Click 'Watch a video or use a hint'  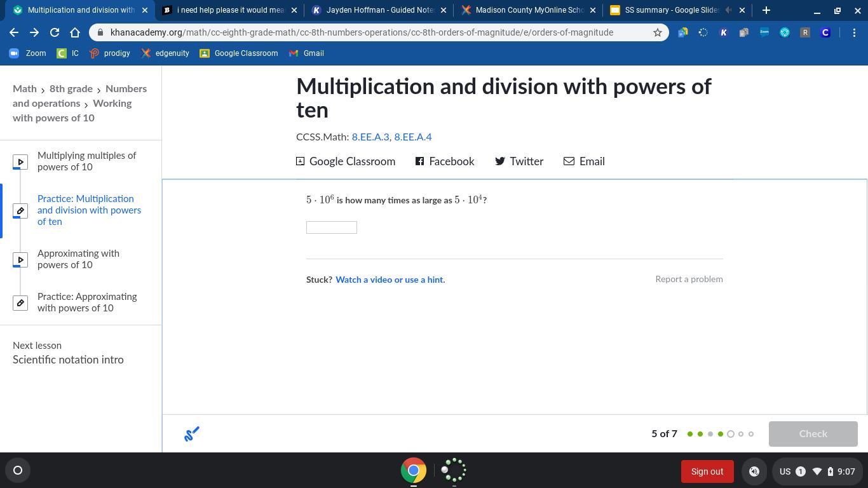click(390, 280)
